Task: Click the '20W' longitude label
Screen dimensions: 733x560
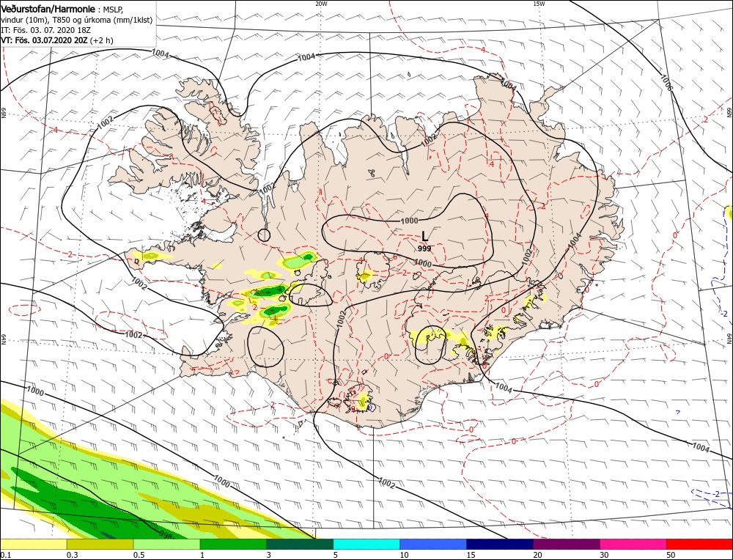Action: pyautogui.click(x=321, y=4)
